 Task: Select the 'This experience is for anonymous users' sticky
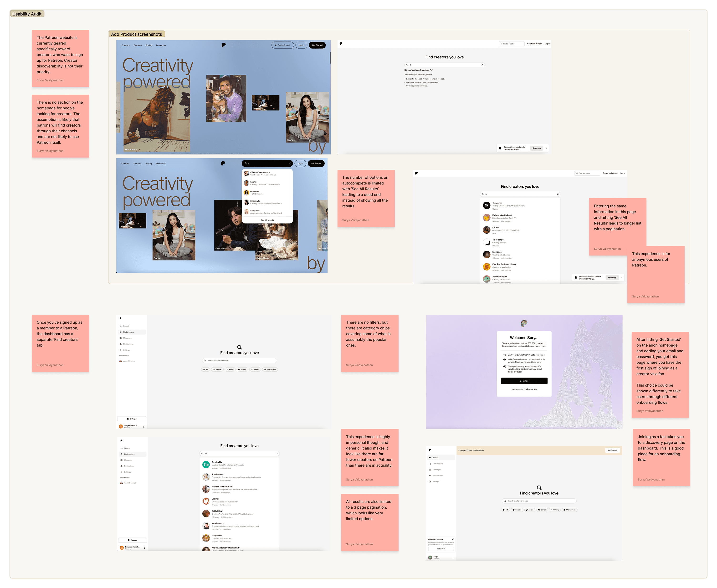pyautogui.click(x=656, y=274)
